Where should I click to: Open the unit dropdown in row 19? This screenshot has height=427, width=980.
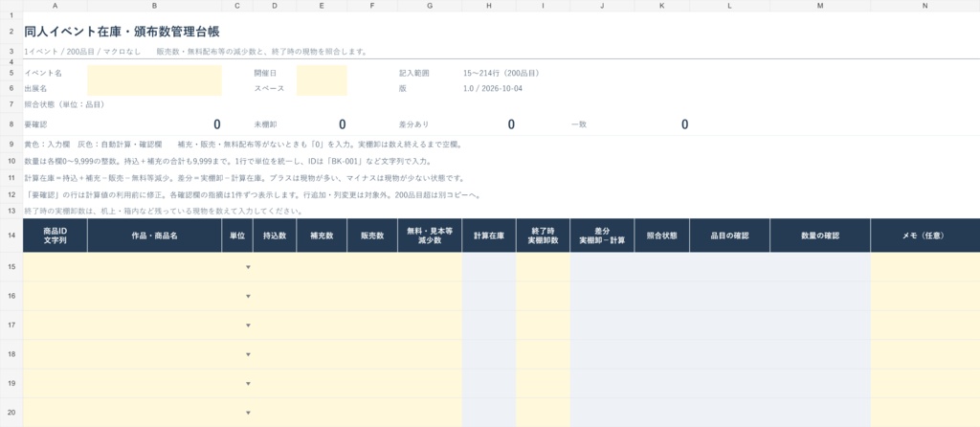pos(248,383)
